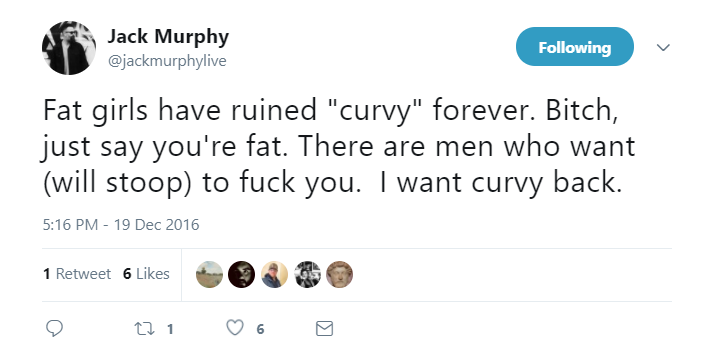Image resolution: width=715 pixels, height=364 pixels.
Task: Click the black-and-white photo liker avatar
Action: pos(307,274)
